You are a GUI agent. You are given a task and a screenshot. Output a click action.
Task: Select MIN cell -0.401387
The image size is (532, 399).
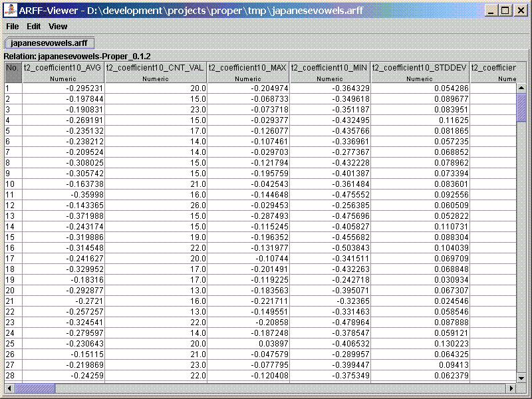coord(330,174)
